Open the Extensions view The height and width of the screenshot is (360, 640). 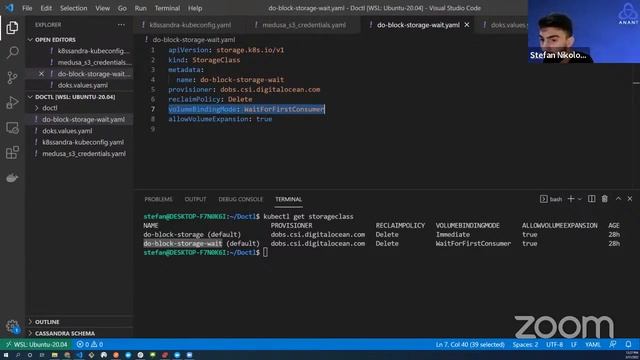point(12,153)
